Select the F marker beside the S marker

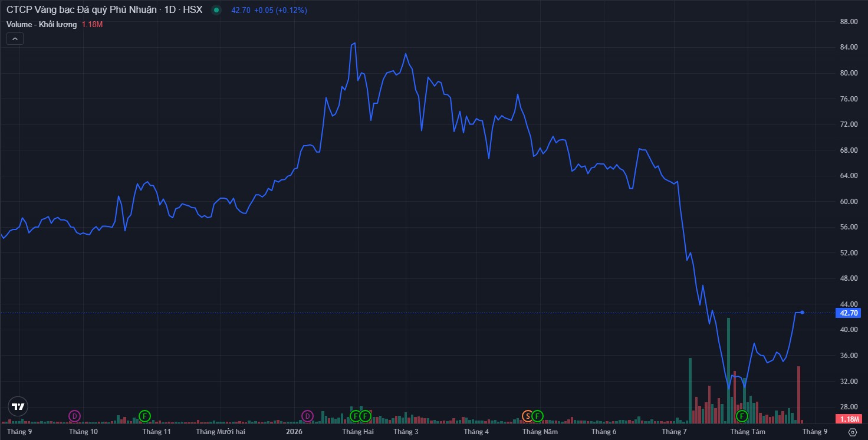pyautogui.click(x=537, y=416)
